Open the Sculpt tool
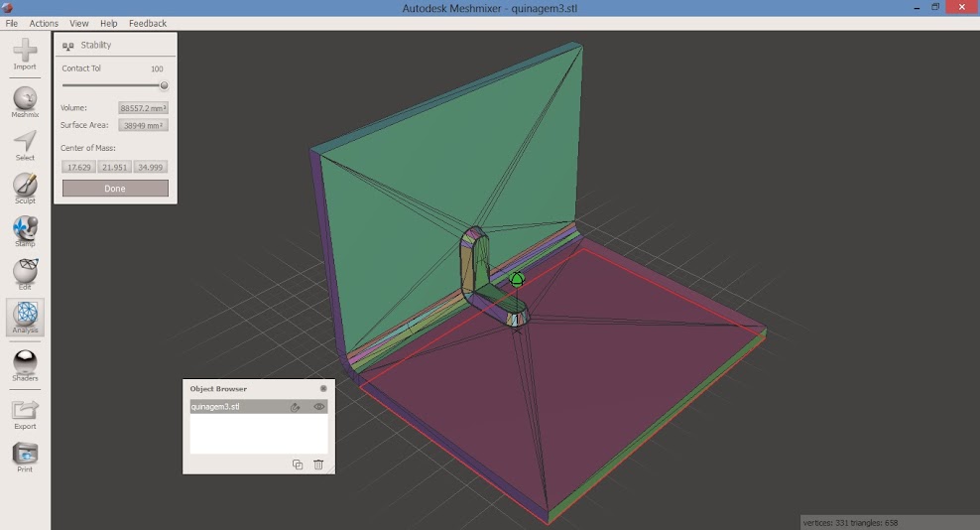980x530 pixels. tap(25, 189)
